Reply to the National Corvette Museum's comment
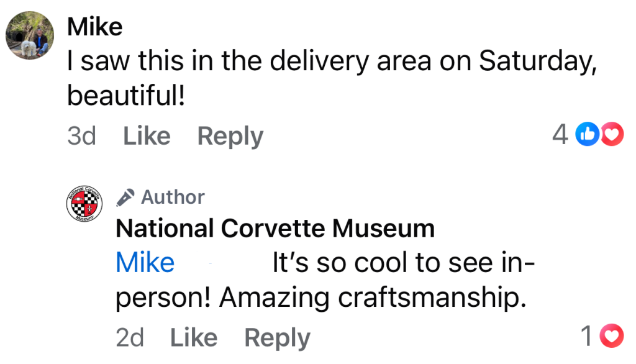Viewport: 636px width, 364px height. pyautogui.click(x=277, y=338)
